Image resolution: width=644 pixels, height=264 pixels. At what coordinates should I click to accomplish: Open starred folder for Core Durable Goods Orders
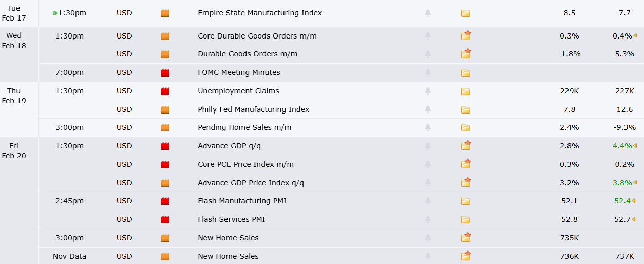point(466,35)
